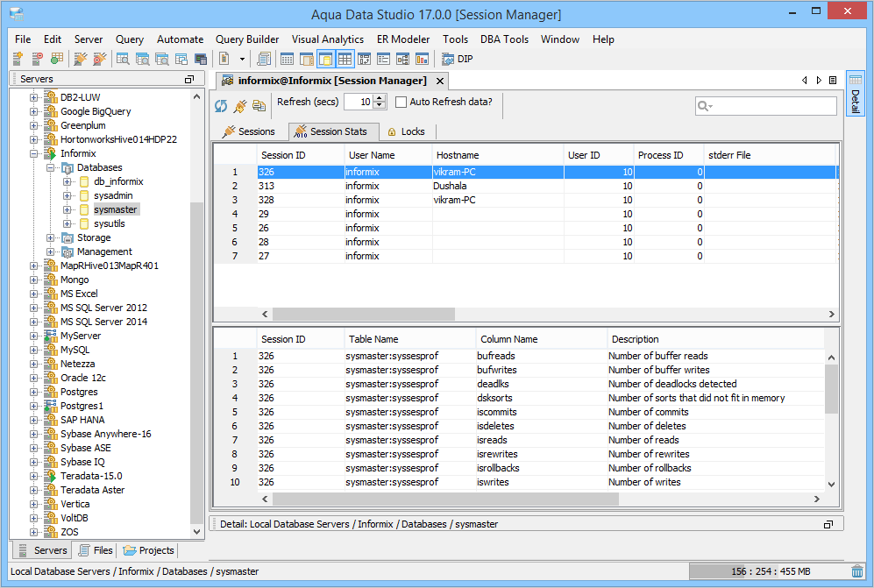Viewport: 874px width, 588px height.
Task: Collapse the Databases node
Action: click(x=50, y=167)
